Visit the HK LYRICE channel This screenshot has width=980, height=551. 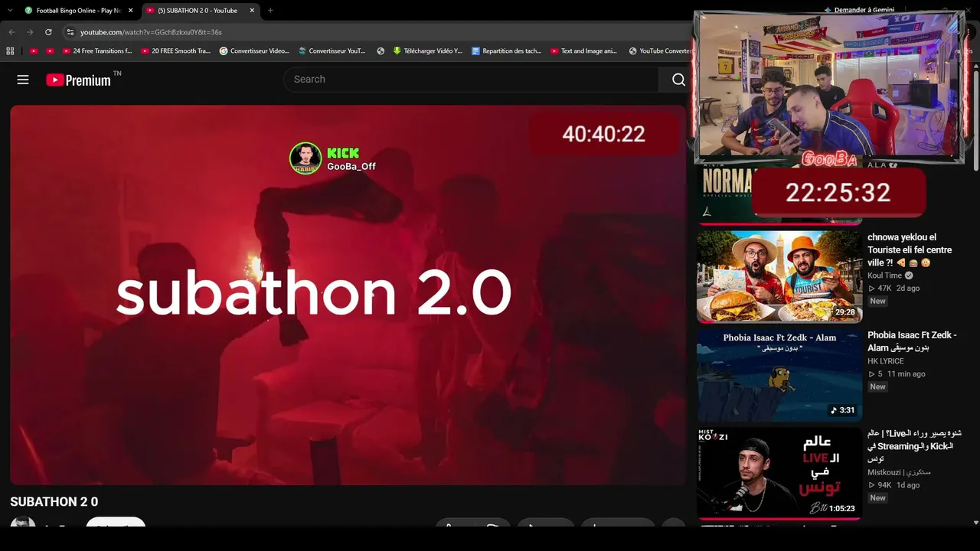tap(886, 361)
